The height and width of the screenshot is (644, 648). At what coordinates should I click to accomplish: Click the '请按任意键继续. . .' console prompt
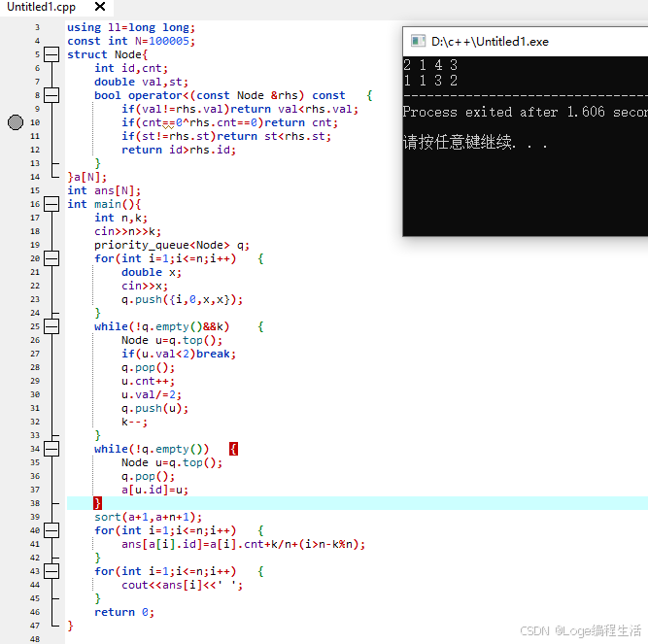pyautogui.click(x=475, y=142)
